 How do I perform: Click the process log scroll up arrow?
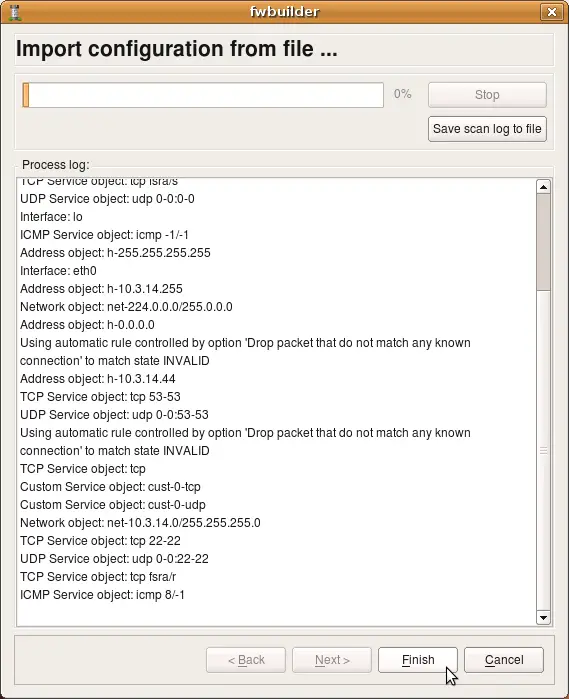[543, 187]
